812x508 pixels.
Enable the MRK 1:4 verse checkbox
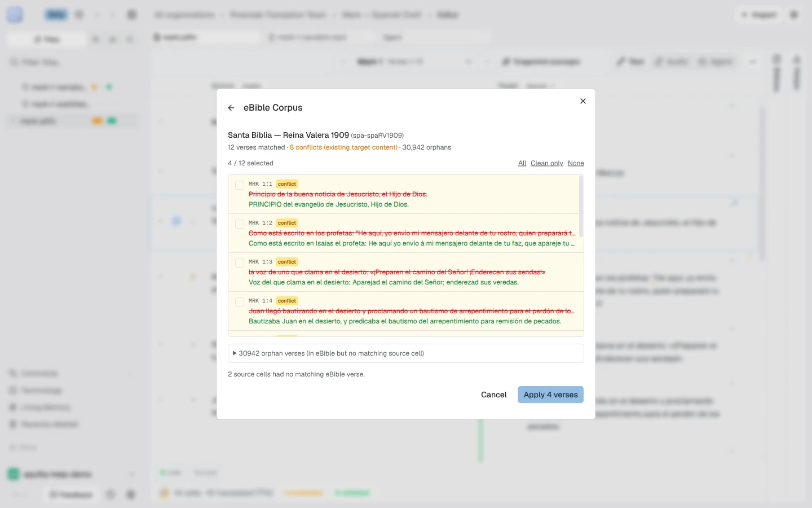click(x=240, y=302)
